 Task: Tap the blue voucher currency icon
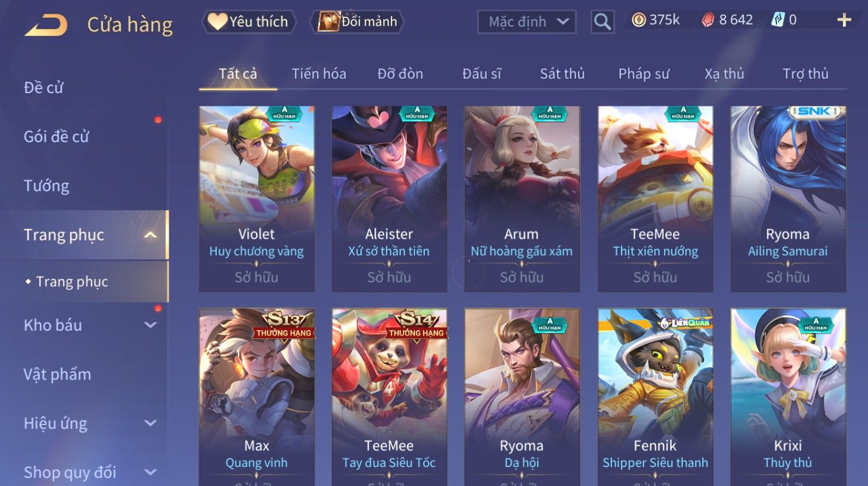778,20
